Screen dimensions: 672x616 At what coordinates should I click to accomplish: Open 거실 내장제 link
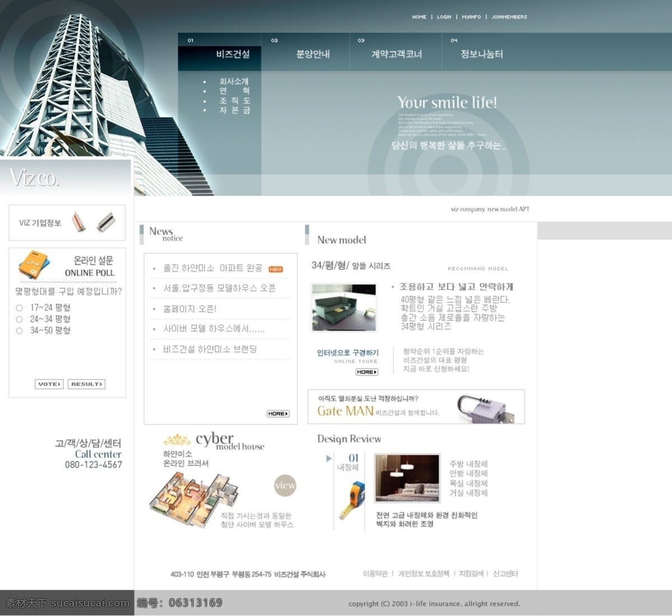pos(468,493)
